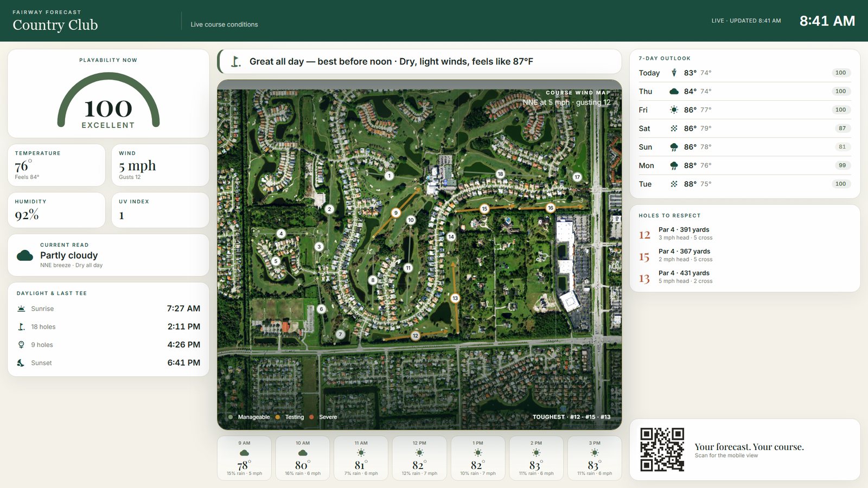The height and width of the screenshot is (488, 868).
Task: Open the 2 PM hourly forecast card
Action: coord(536,458)
